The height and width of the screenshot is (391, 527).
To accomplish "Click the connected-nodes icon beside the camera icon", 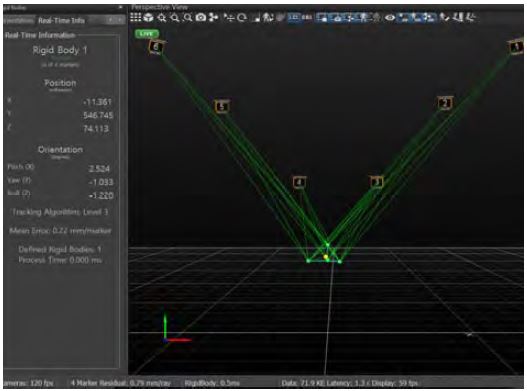I will [213, 17].
